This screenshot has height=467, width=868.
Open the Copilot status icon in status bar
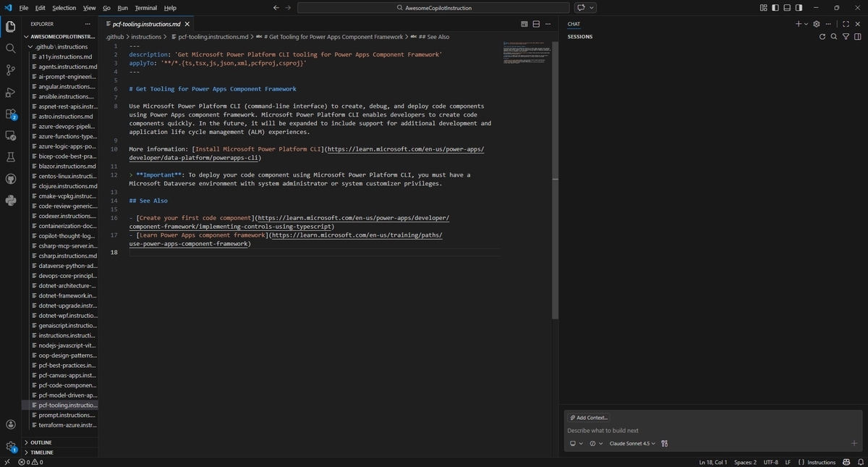845,462
